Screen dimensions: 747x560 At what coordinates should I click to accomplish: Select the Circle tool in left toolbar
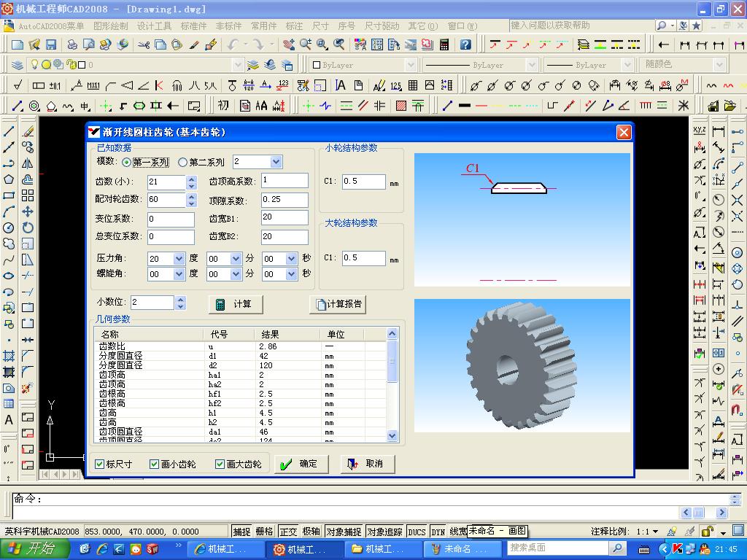[x=9, y=227]
